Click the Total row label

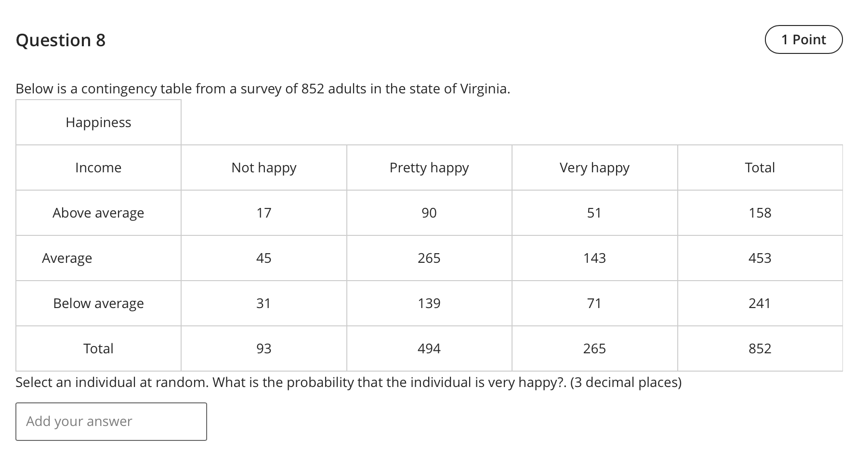98,348
